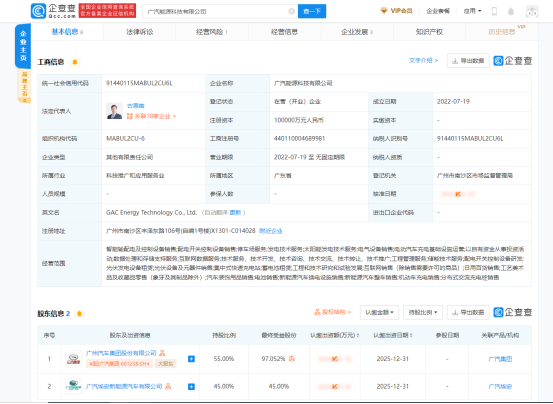
Task: Switch to the 法律诉讼 tab
Action: pyautogui.click(x=140, y=32)
